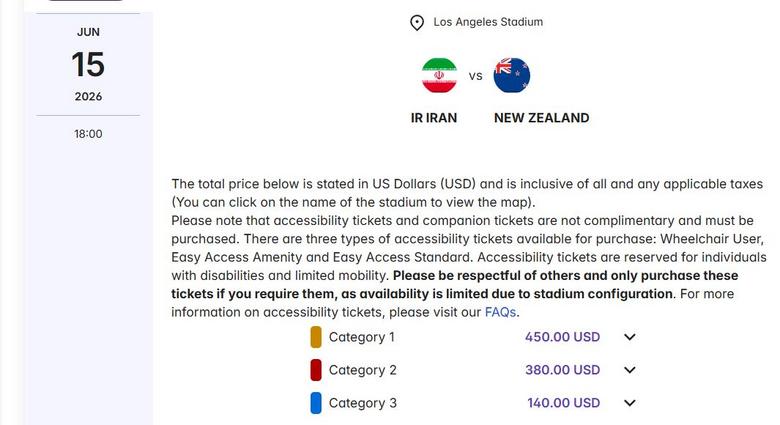
Task: Select the Category 2 ticket label
Action: 362,370
